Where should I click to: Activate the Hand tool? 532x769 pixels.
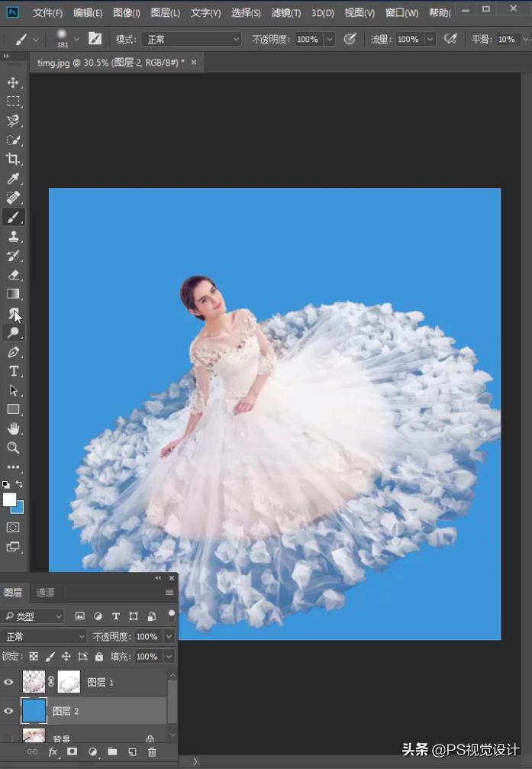pyautogui.click(x=13, y=429)
